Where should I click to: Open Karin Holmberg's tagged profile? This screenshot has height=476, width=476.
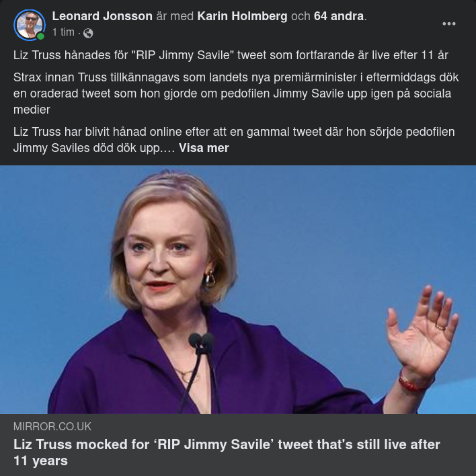click(242, 16)
